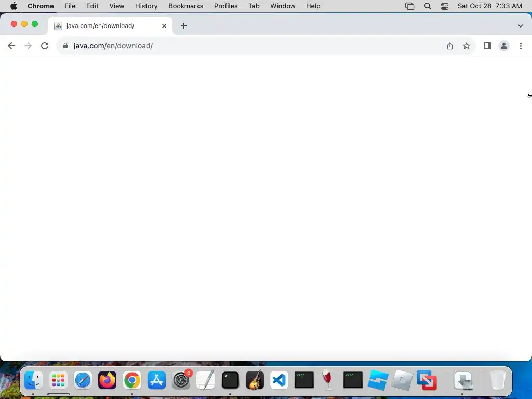
Task: Open Chrome's side panel
Action: tap(487, 46)
